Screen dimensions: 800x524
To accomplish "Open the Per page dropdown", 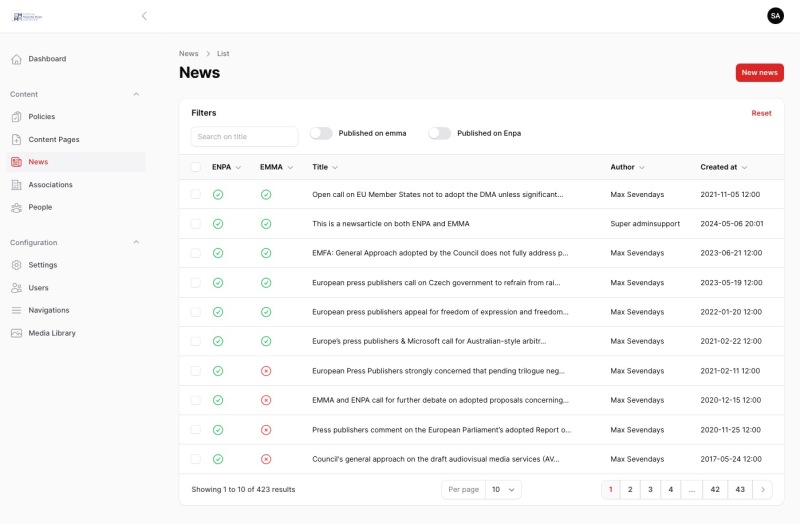I will (498, 489).
